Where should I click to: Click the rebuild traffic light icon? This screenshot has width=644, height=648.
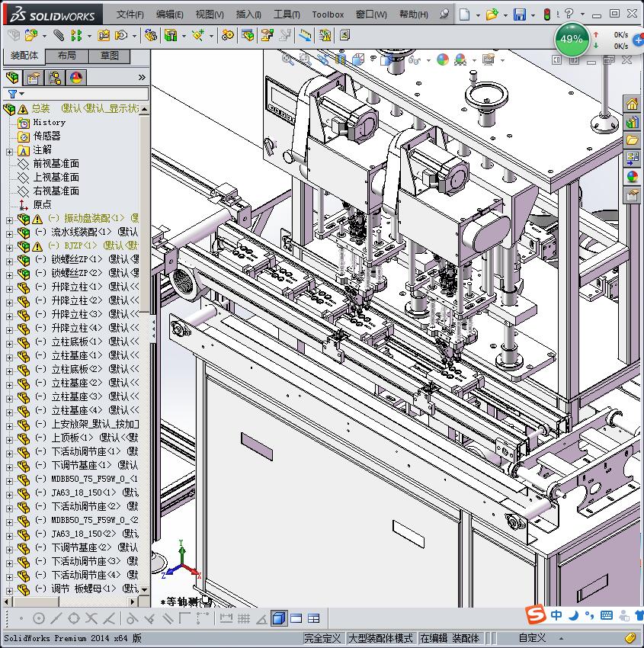[547, 14]
